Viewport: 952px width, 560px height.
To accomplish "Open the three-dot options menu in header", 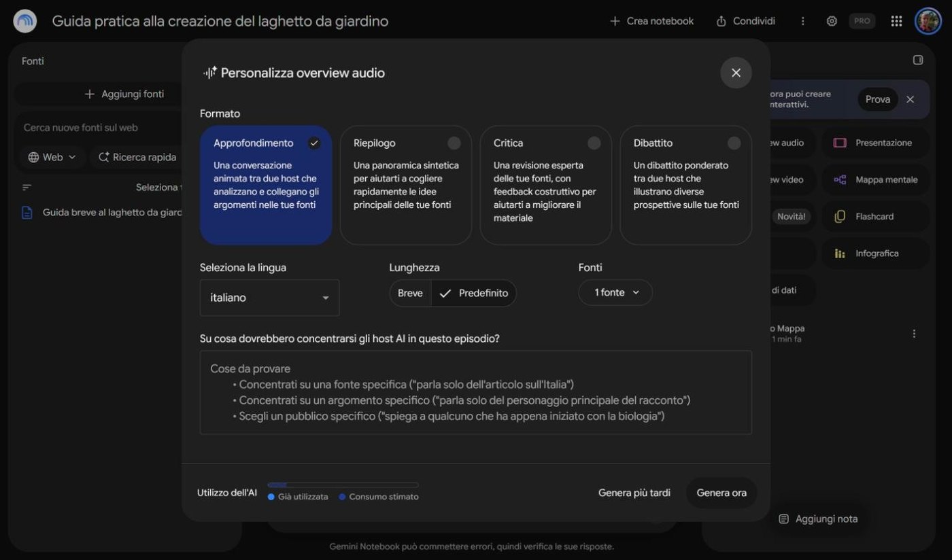I will coord(803,21).
